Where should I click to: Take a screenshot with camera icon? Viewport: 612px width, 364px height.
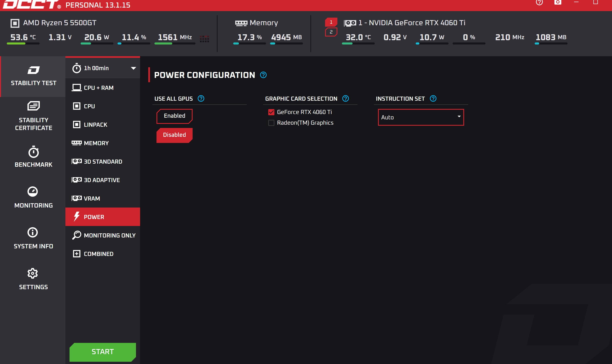[x=557, y=2]
